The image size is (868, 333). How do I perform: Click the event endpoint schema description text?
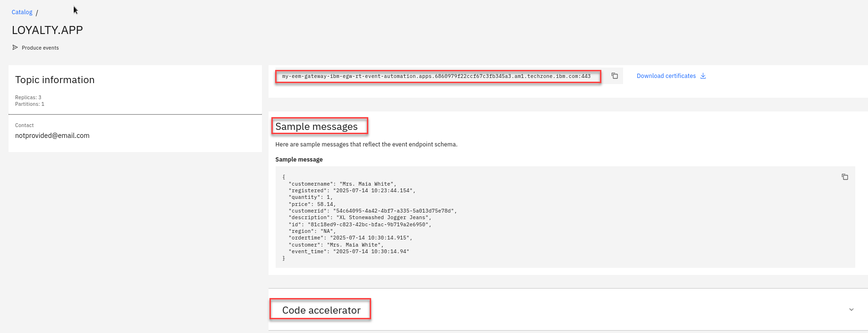tap(366, 145)
